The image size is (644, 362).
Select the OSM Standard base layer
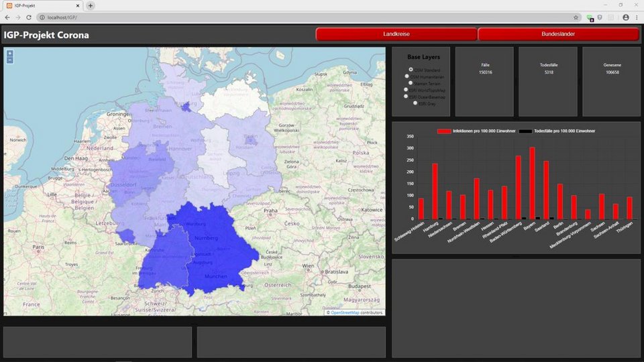[x=411, y=70]
